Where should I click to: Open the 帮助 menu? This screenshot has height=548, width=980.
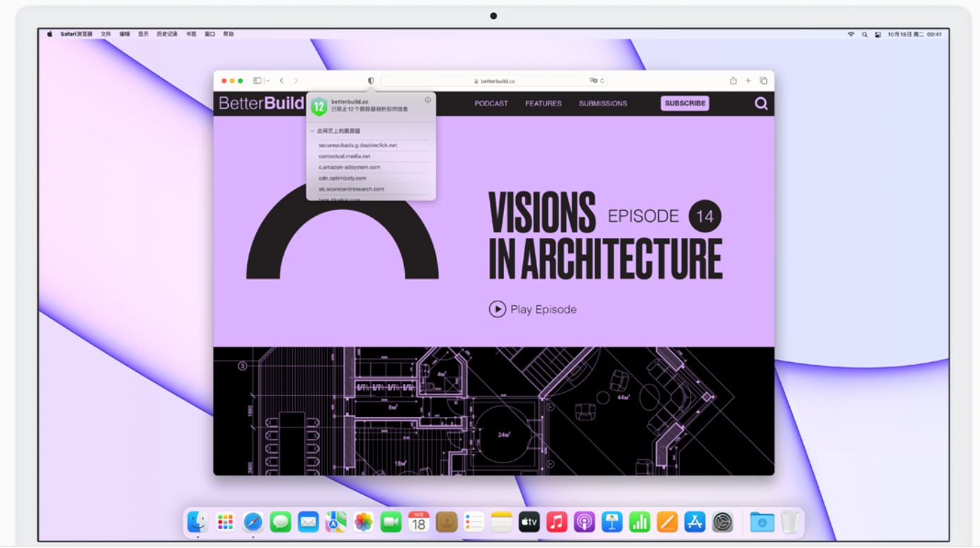228,34
